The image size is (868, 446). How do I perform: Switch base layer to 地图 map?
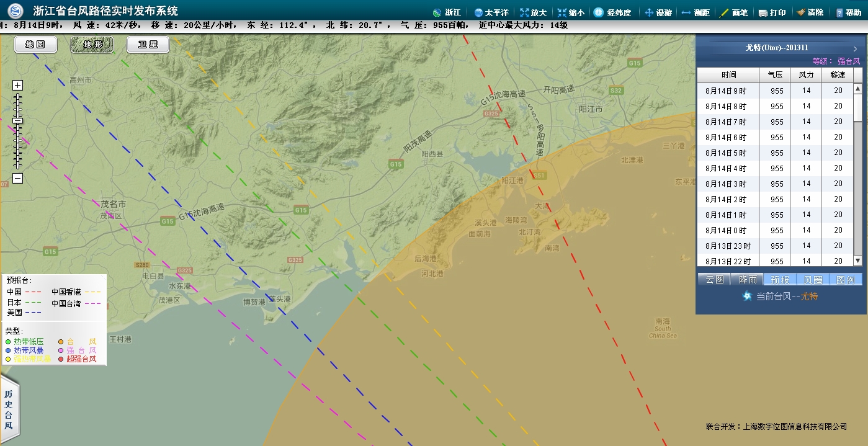coord(35,45)
